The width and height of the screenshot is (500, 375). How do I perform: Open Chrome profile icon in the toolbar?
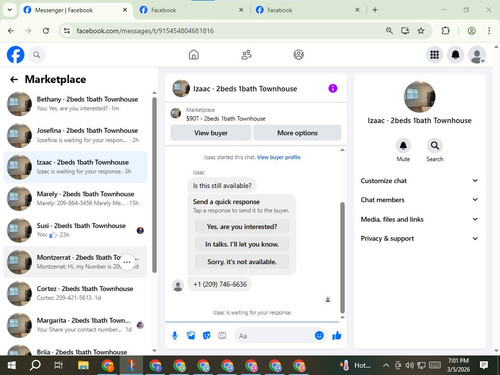(471, 31)
